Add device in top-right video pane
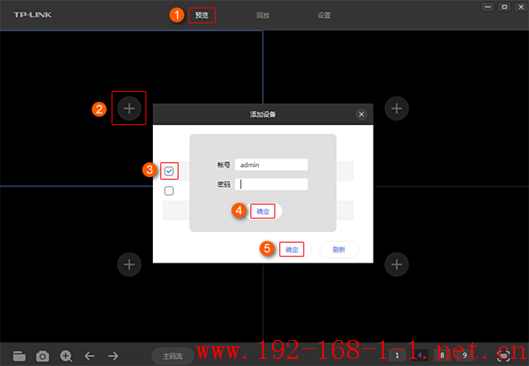The image size is (529, 366). 396,108
